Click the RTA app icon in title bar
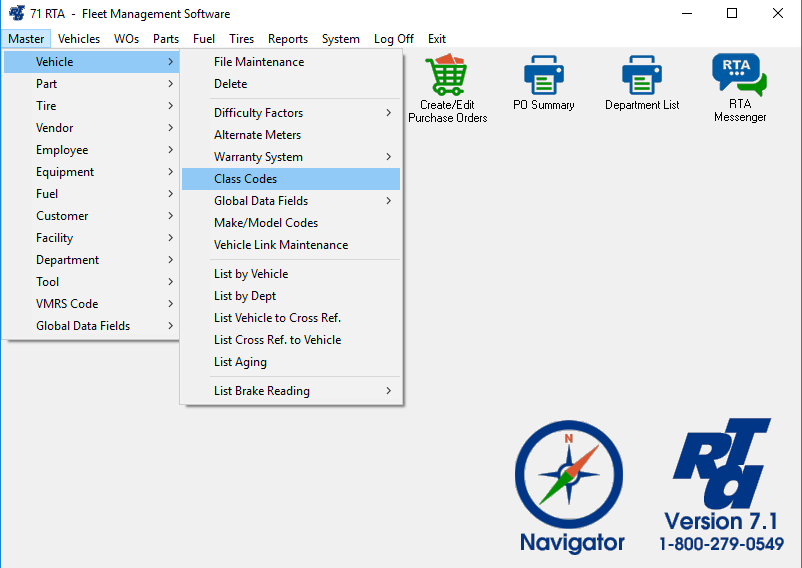The image size is (802, 568). pyautogui.click(x=15, y=14)
